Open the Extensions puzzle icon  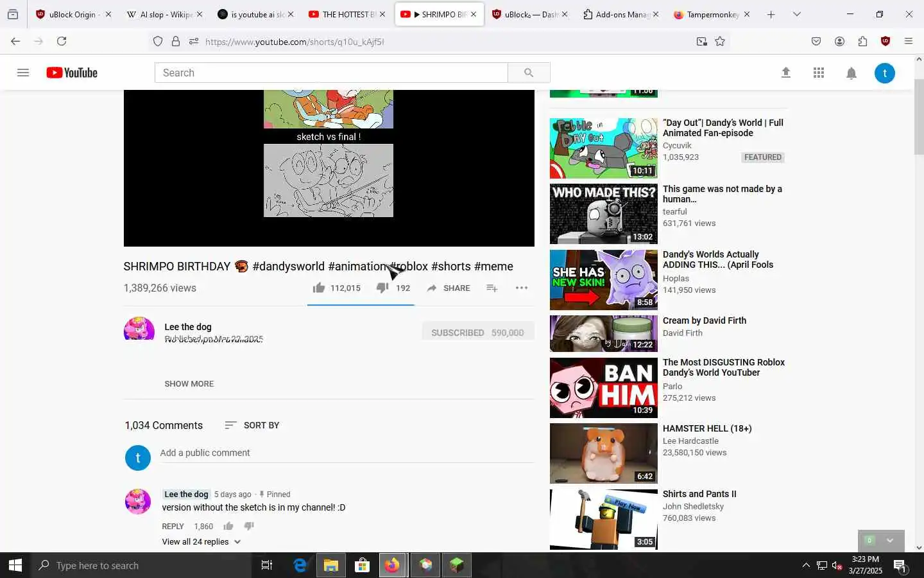pyautogui.click(x=862, y=41)
